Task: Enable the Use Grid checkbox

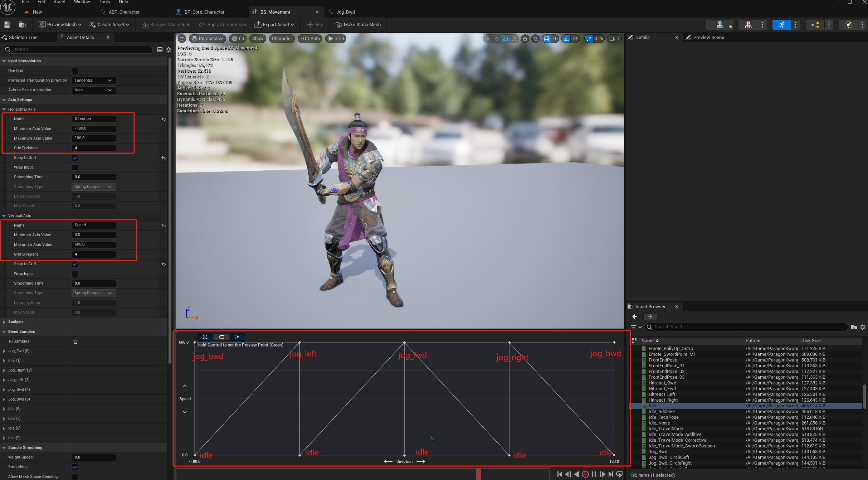Action: point(75,71)
